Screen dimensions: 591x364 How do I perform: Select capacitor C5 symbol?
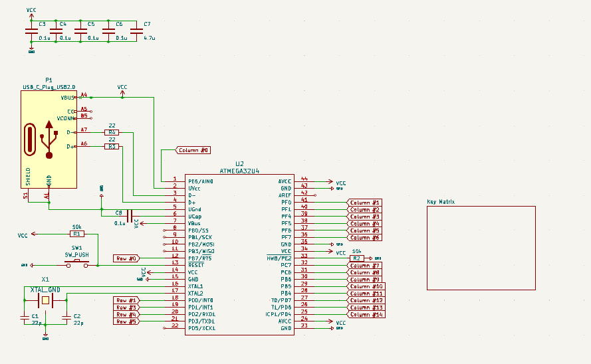click(x=80, y=31)
